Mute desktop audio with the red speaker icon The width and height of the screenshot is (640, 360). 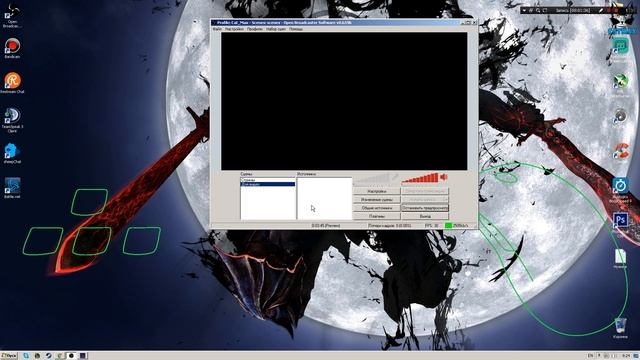coord(444,177)
